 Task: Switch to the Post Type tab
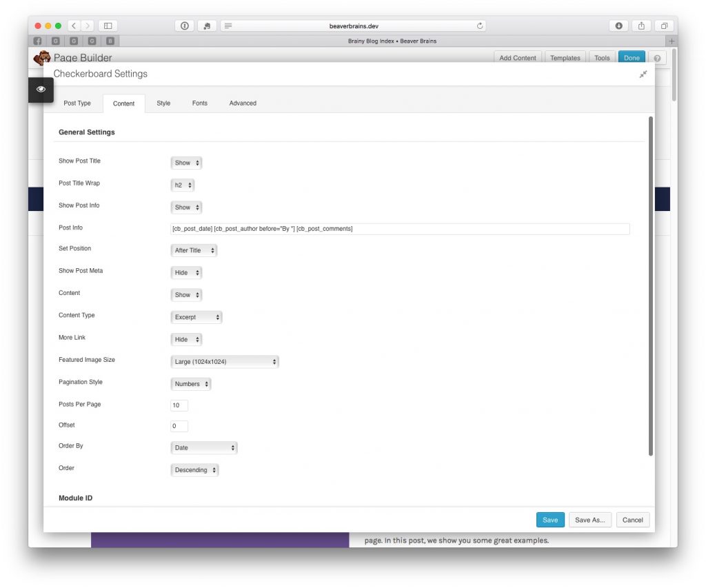tap(77, 103)
